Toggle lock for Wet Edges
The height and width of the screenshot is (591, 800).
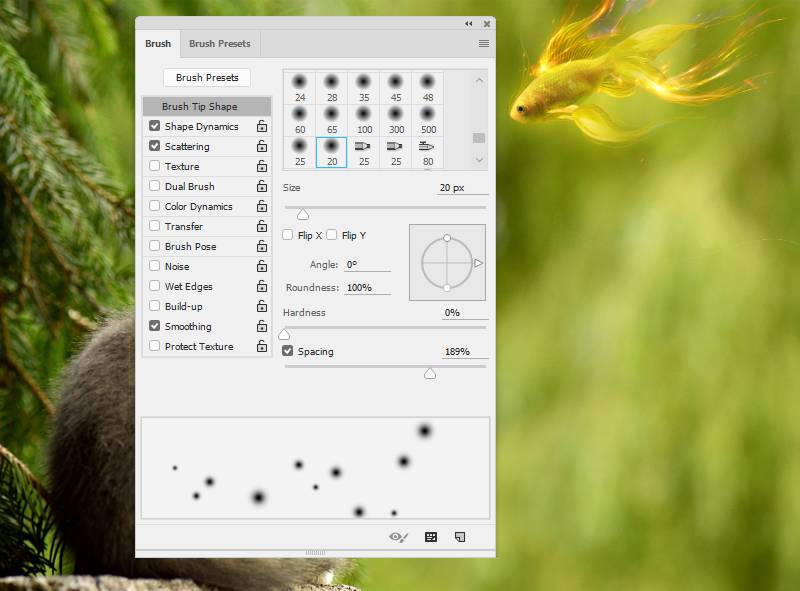(262, 286)
